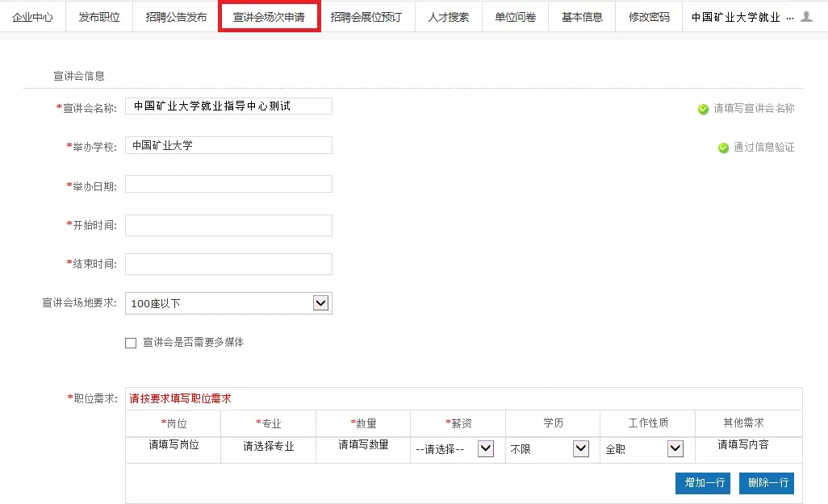This screenshot has height=504, width=828.
Task: Open the 修改密码 menu item
Action: coord(649,17)
